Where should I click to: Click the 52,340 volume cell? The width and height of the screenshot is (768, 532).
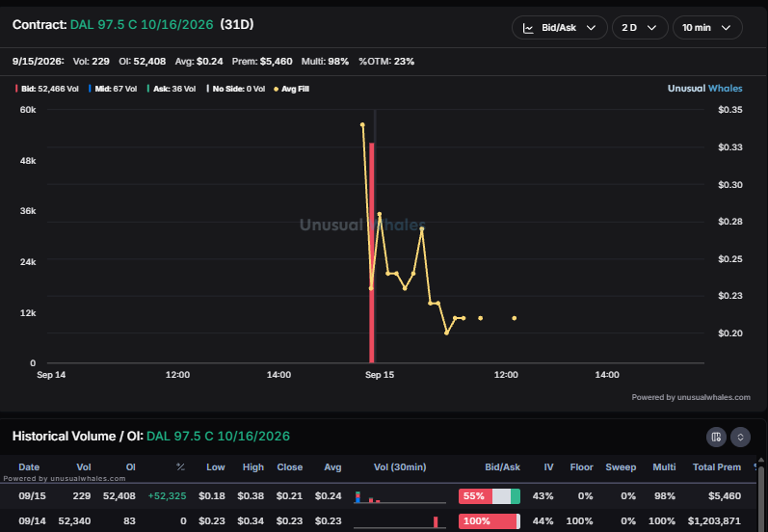coord(74,520)
